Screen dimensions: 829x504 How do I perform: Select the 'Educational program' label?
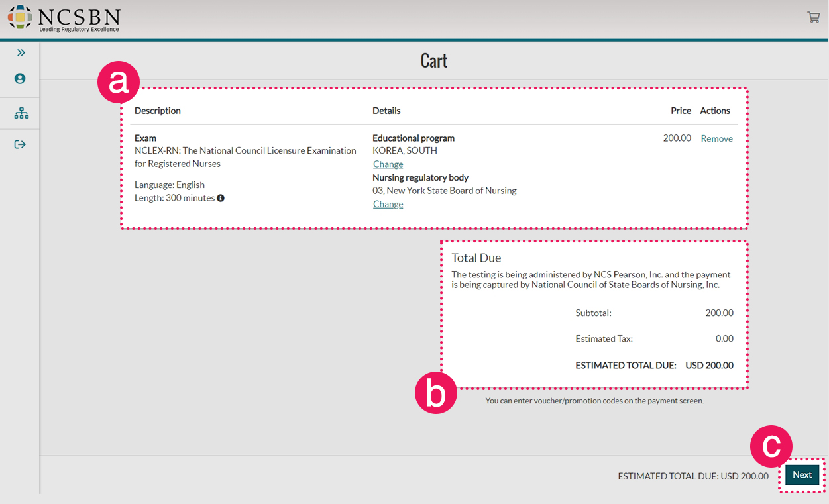pyautogui.click(x=414, y=138)
